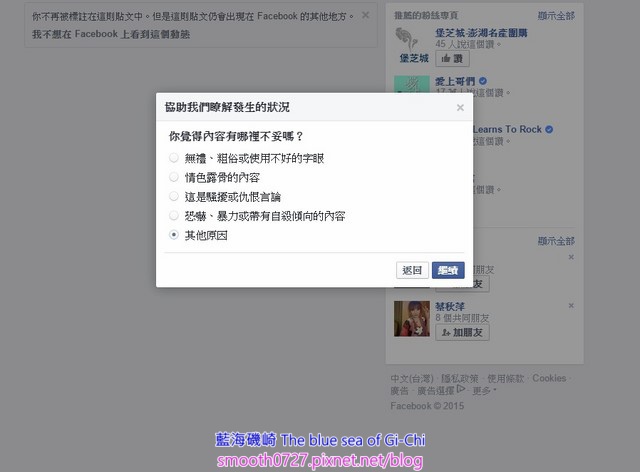640x472 pixels.
Task: Select the 無禮、粗俗或使用不好的字眼 radio option
Action: pos(174,158)
